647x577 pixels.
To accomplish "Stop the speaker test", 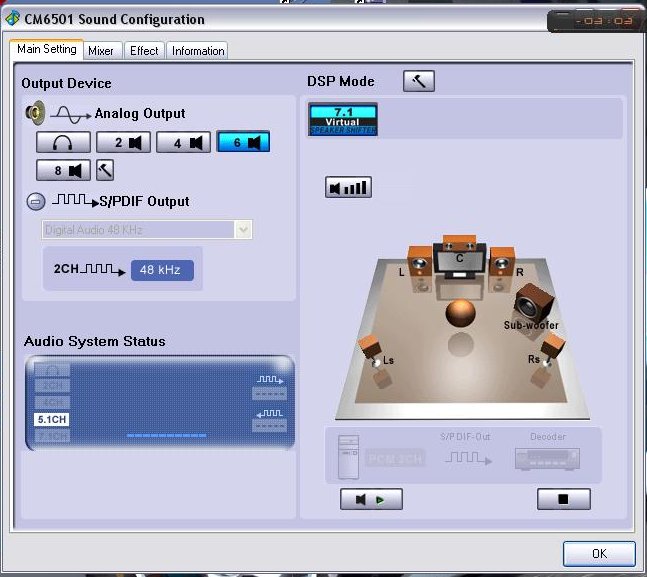I will [564, 499].
